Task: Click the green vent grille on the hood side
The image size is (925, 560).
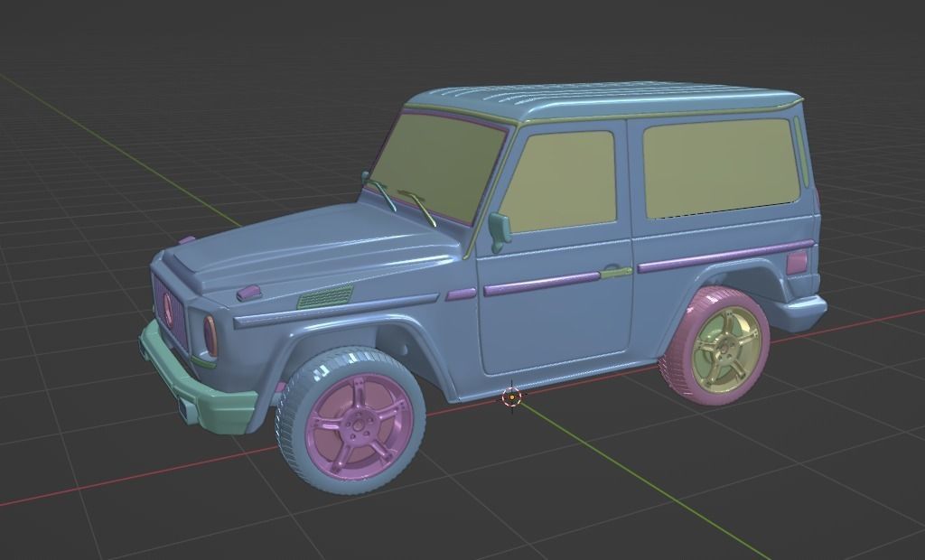Action: (325, 297)
